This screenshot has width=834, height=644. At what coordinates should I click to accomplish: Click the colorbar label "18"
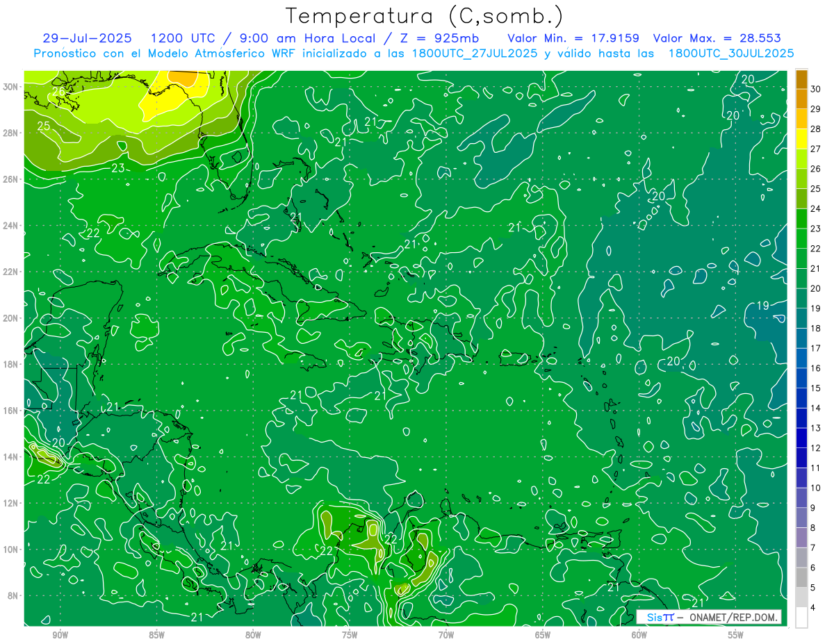tap(816, 328)
